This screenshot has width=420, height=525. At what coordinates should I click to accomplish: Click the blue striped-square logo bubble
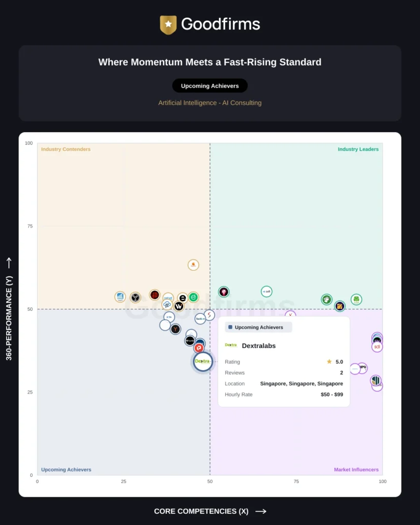click(x=120, y=297)
